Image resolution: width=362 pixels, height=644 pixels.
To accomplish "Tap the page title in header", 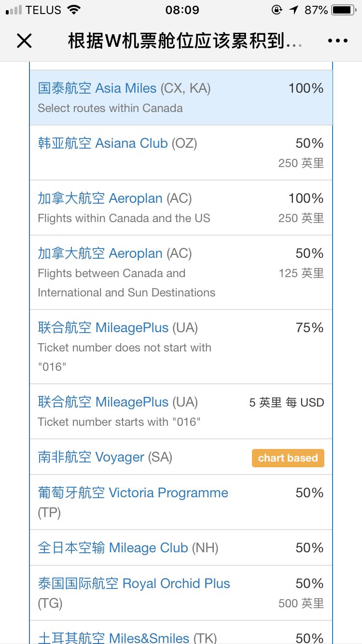I will [x=185, y=41].
